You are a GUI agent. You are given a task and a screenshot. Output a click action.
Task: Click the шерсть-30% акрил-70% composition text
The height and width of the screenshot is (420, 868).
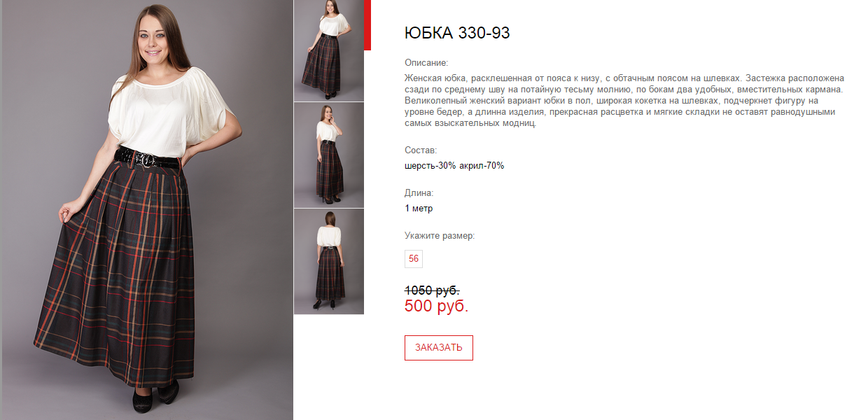454,166
